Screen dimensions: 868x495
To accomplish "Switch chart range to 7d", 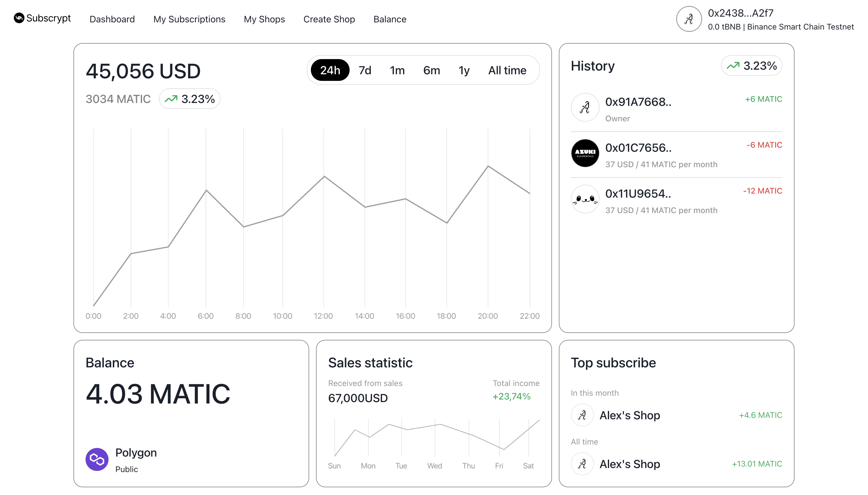I will tap(365, 70).
